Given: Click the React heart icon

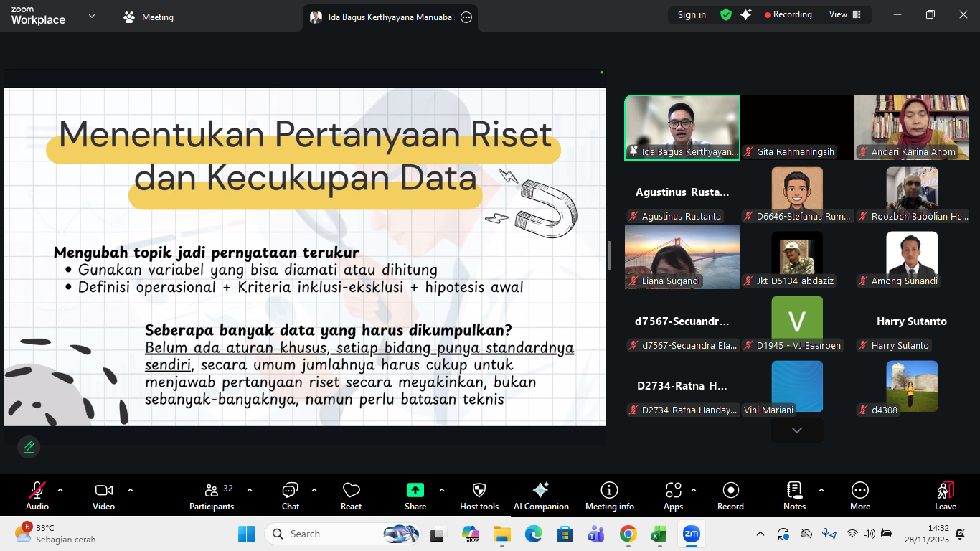Looking at the screenshot, I should tap(351, 496).
